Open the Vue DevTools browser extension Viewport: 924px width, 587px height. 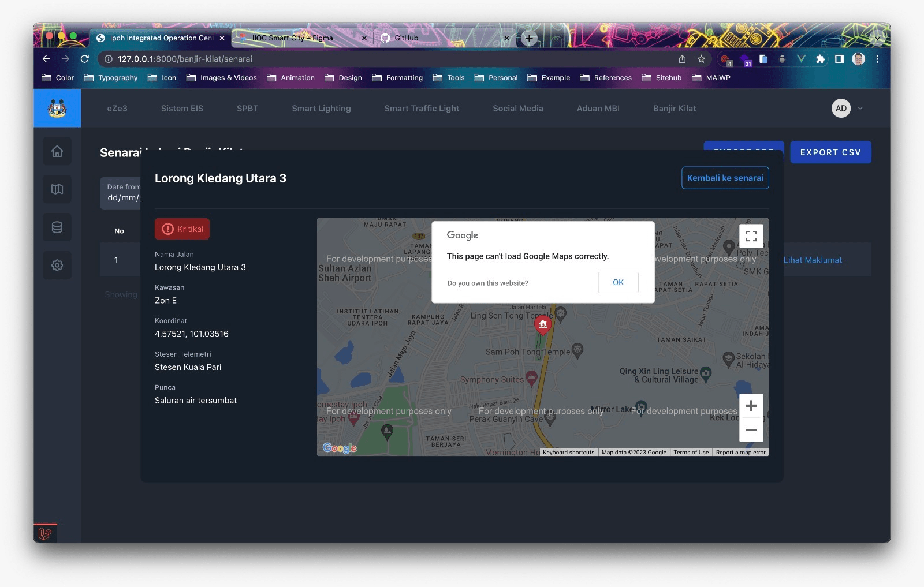coord(800,58)
